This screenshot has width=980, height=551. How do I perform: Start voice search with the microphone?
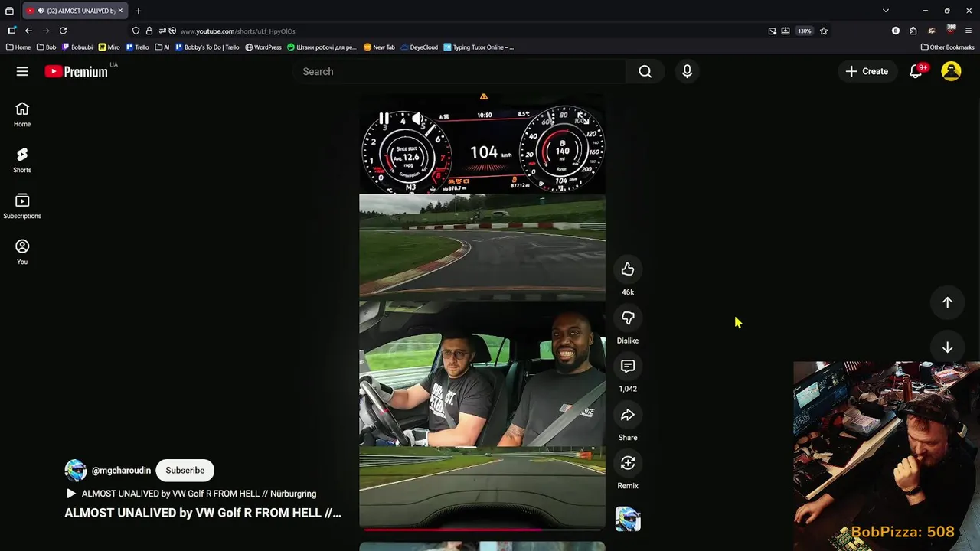point(687,71)
